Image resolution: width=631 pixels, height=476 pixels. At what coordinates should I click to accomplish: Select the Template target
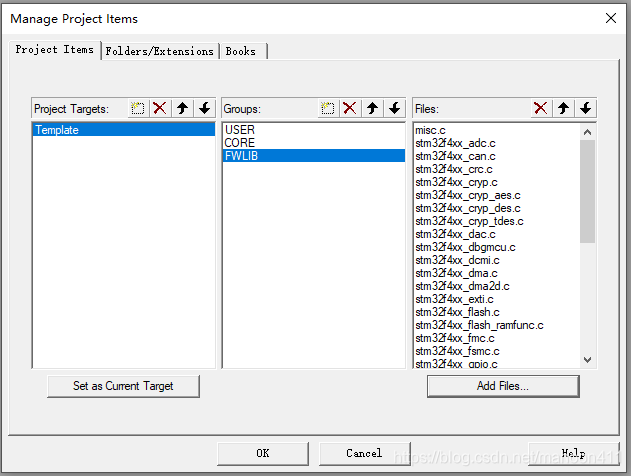click(124, 130)
